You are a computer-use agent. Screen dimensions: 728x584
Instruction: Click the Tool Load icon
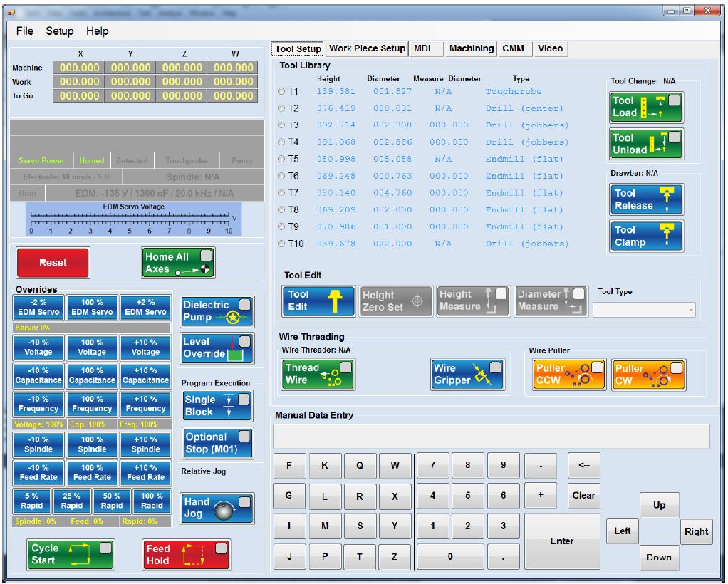(x=646, y=108)
